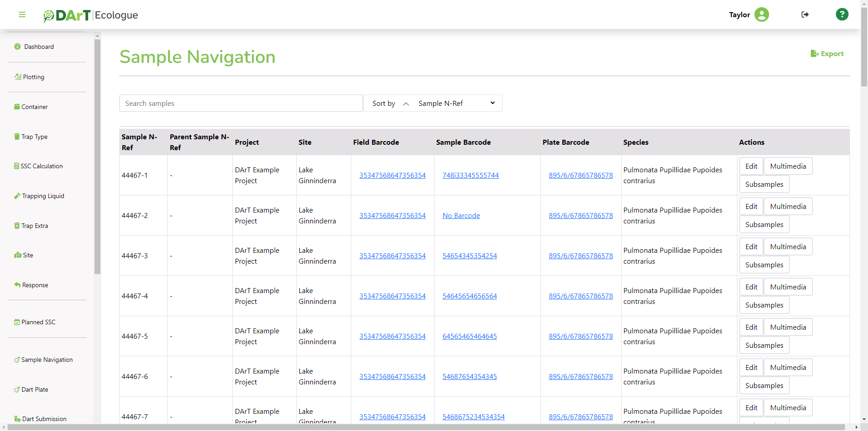
Task: Click the Export file icon
Action: point(814,53)
